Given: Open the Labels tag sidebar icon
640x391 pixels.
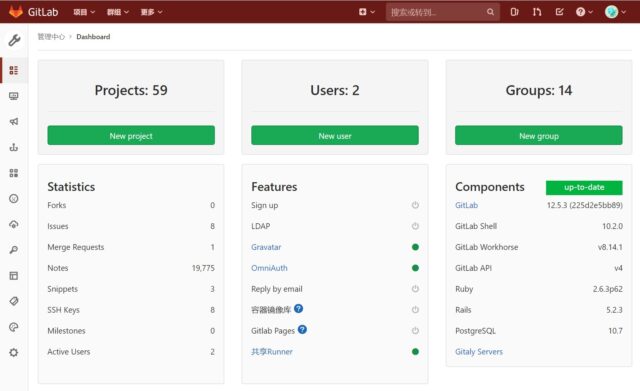Looking at the screenshot, I should point(13,301).
